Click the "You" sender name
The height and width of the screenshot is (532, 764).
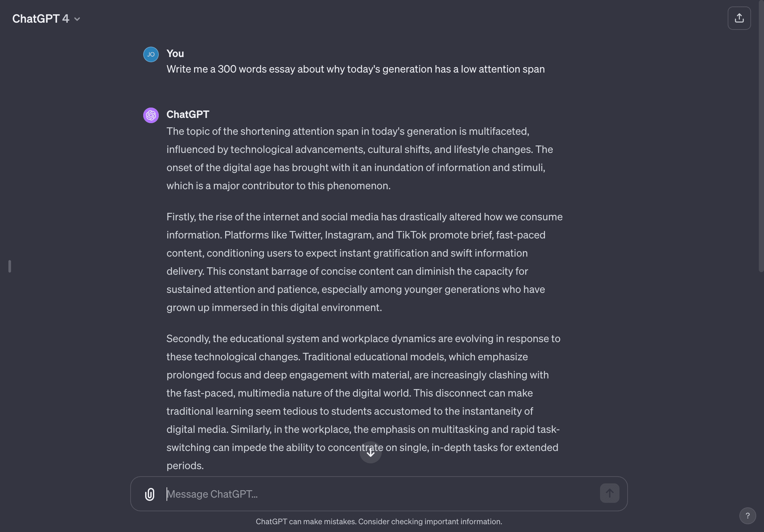point(175,53)
